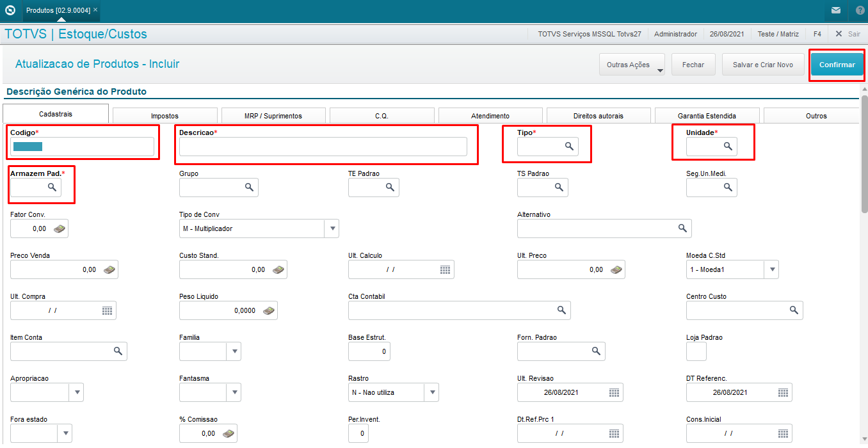This screenshot has height=448, width=868.
Task: Click the Confirmar button
Action: point(837,65)
